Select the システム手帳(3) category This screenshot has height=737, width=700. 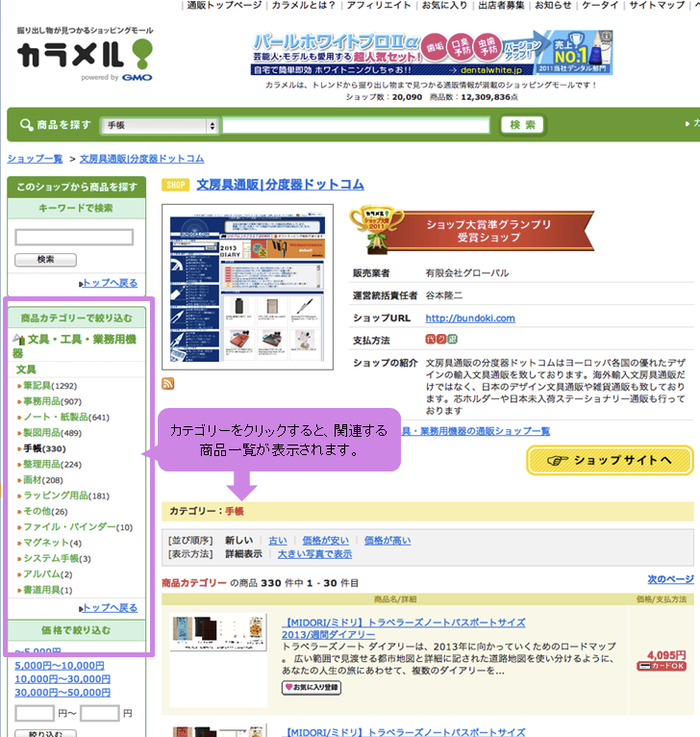[57, 558]
